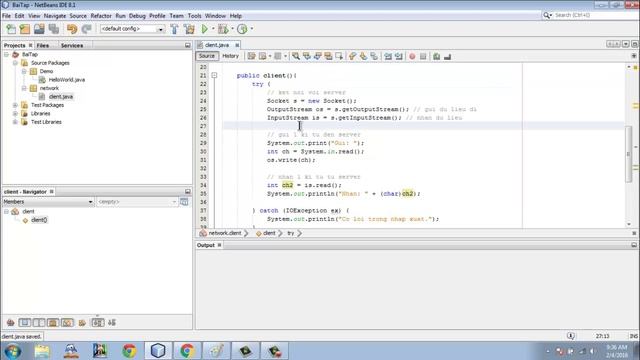Toggle Sort by Name in Navigator
The image size is (640, 360).
[98, 323]
